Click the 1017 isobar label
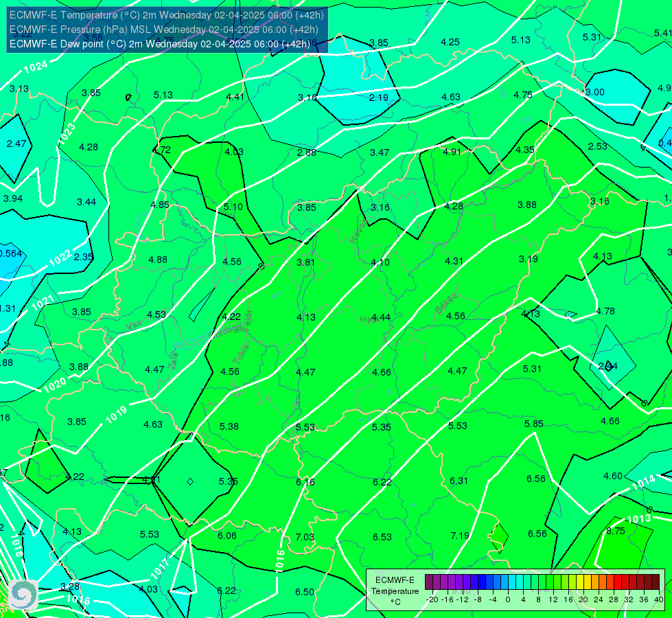The height and width of the screenshot is (618, 672). pos(161,569)
